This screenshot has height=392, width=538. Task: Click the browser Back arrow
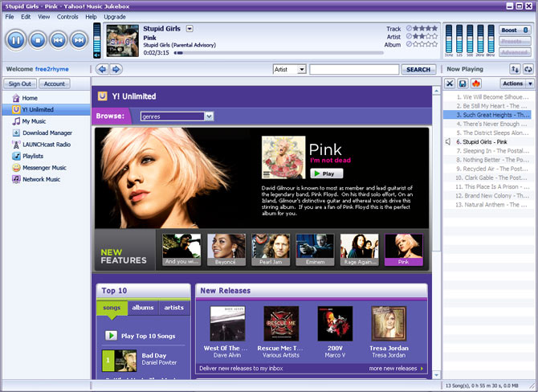click(x=101, y=70)
